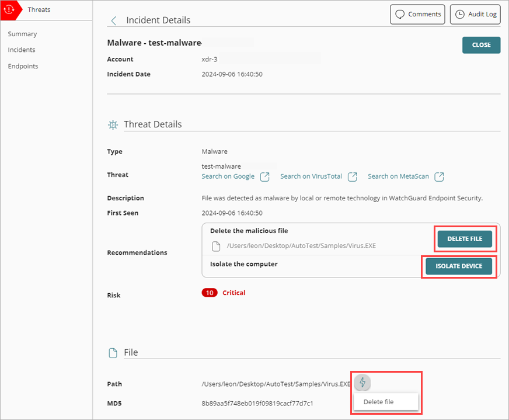Image resolution: width=509 pixels, height=420 pixels.
Task: Click the external-link icon after Search on VirusTotal
Action: [352, 176]
